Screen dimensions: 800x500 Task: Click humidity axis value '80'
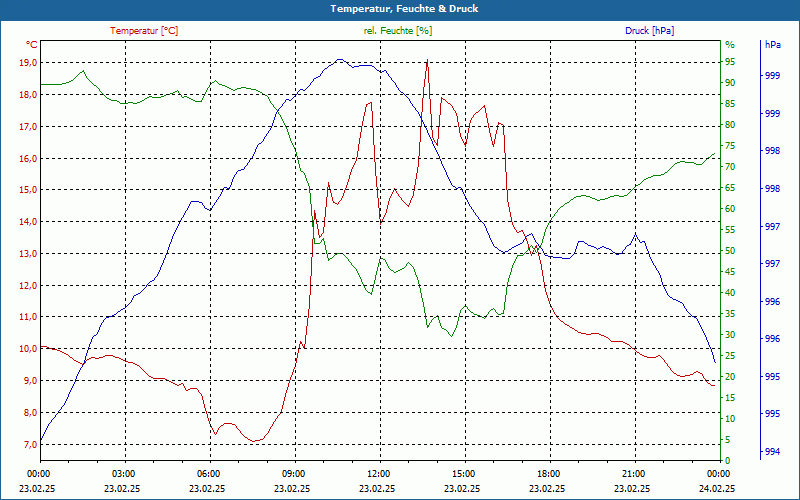pyautogui.click(x=730, y=125)
